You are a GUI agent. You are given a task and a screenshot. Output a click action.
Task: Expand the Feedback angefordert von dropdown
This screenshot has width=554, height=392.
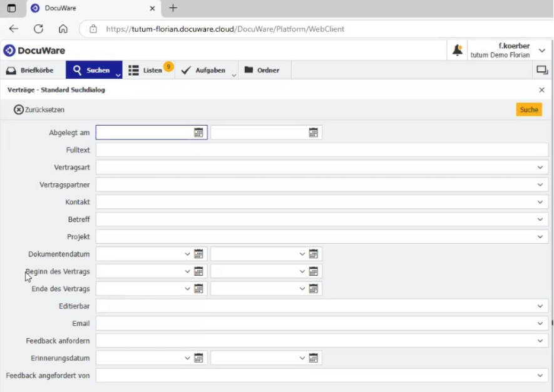click(540, 376)
